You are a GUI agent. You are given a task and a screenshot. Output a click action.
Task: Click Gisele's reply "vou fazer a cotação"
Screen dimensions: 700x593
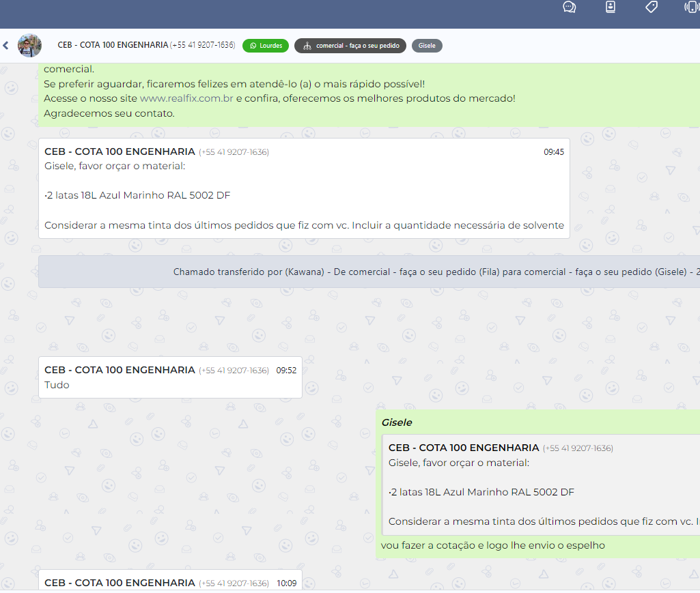tap(493, 545)
